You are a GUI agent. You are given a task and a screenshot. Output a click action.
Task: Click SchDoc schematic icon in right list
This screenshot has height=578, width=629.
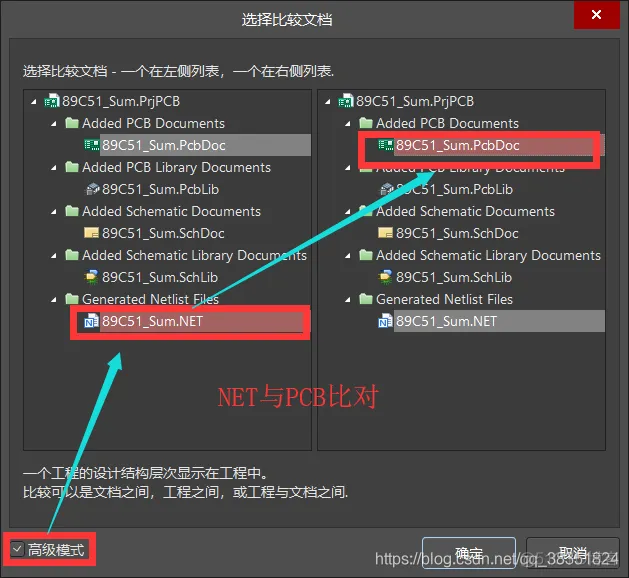[386, 234]
